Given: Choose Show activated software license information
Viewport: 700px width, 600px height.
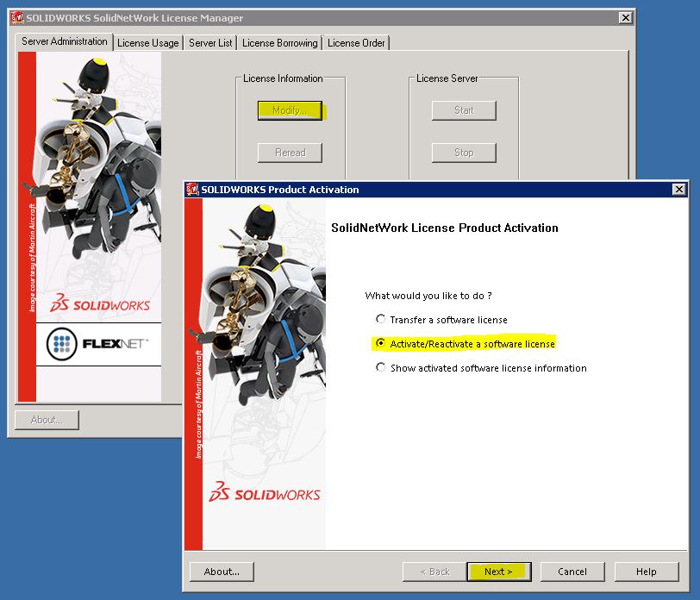Looking at the screenshot, I should pyautogui.click(x=381, y=367).
